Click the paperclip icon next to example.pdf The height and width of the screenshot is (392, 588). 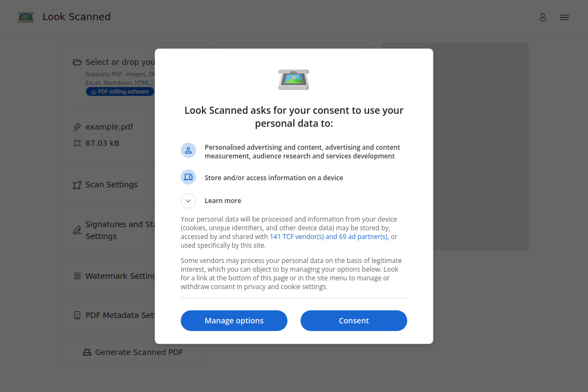point(77,126)
